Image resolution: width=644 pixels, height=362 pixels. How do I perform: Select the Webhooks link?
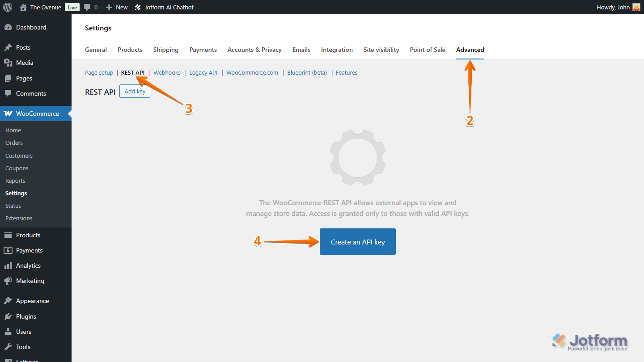tap(167, 72)
